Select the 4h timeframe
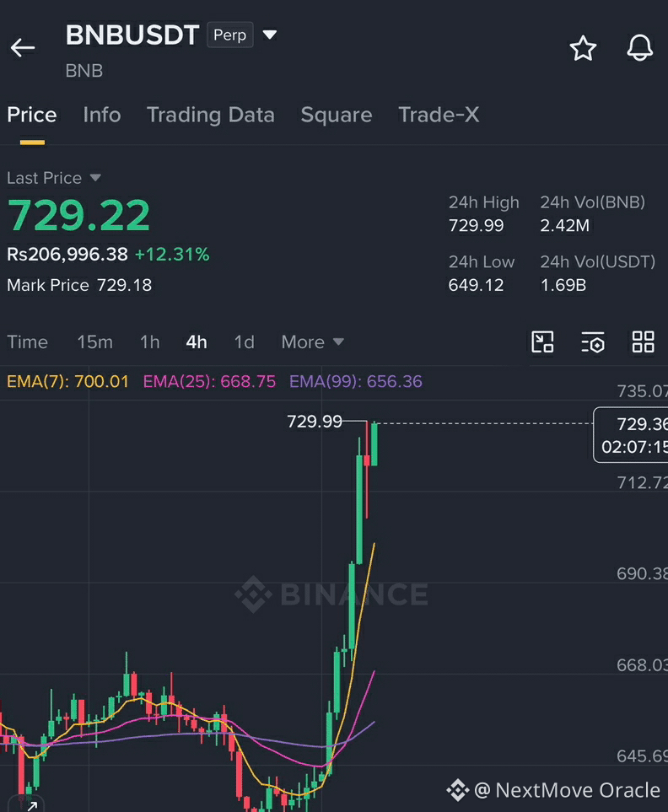668x812 pixels. pyautogui.click(x=197, y=341)
